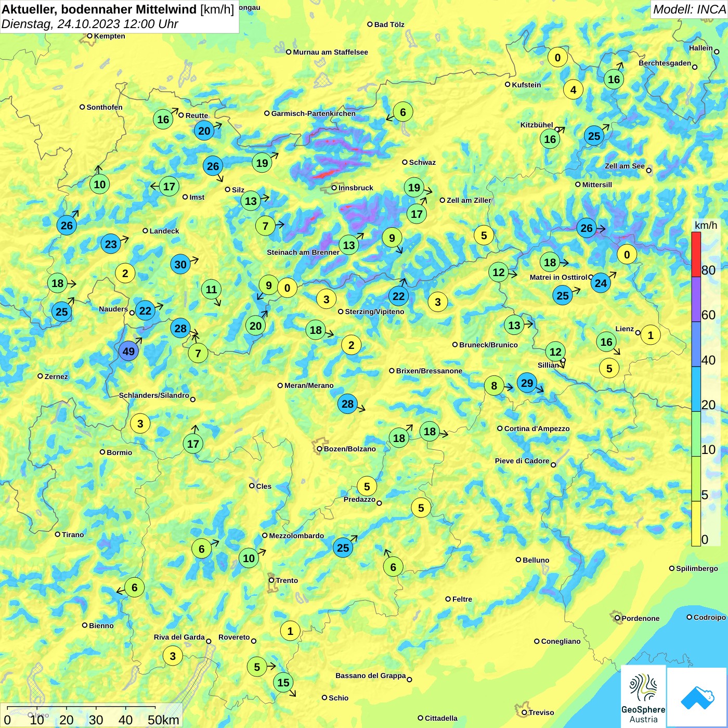Image resolution: width=728 pixels, height=728 pixels.
Task: Click the Meran/Merano city label
Action: click(x=309, y=385)
